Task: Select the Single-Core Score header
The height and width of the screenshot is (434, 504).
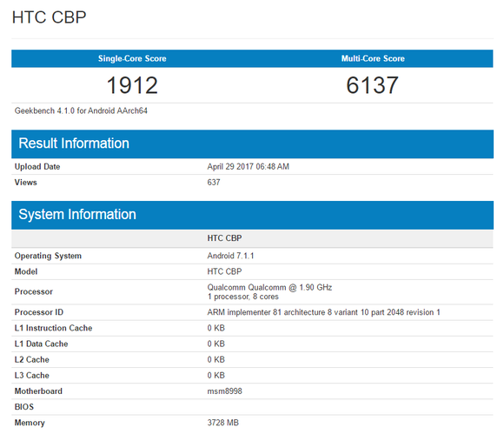Action: pos(132,58)
